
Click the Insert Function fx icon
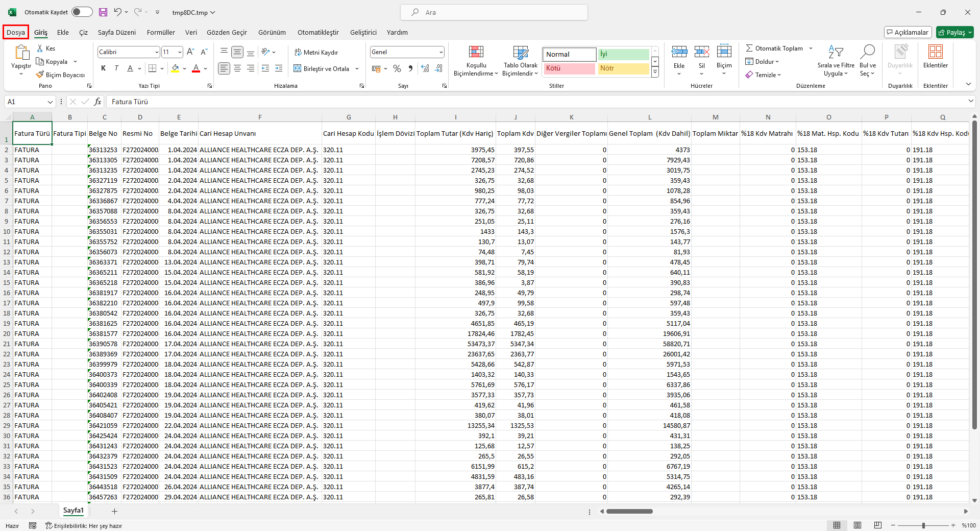click(x=97, y=102)
